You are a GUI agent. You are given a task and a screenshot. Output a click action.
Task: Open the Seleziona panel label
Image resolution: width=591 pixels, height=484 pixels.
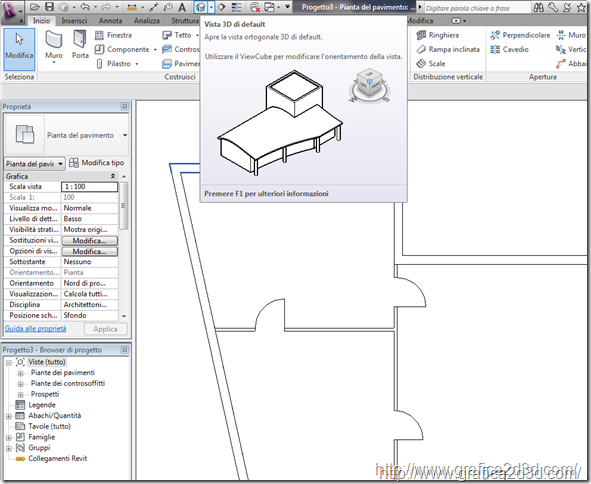click(x=19, y=77)
